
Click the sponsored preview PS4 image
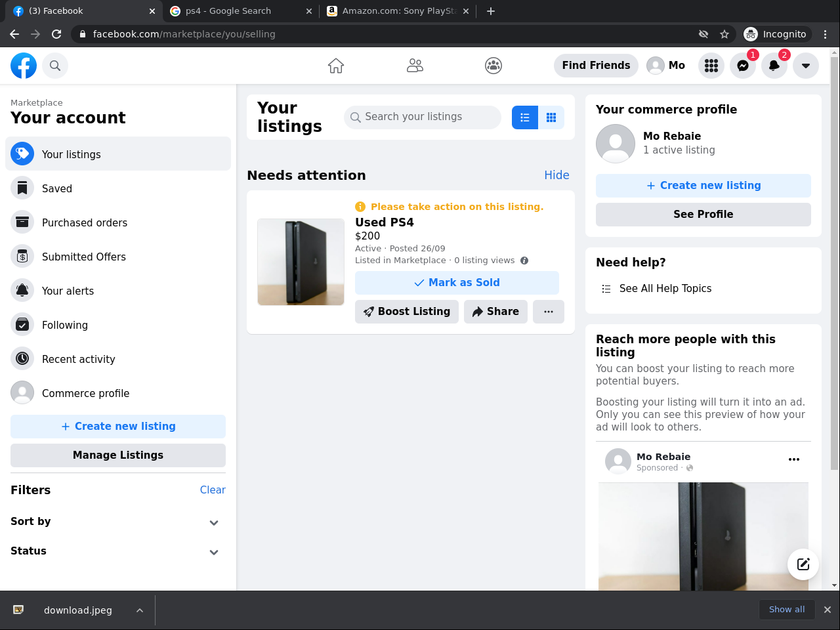(x=703, y=536)
